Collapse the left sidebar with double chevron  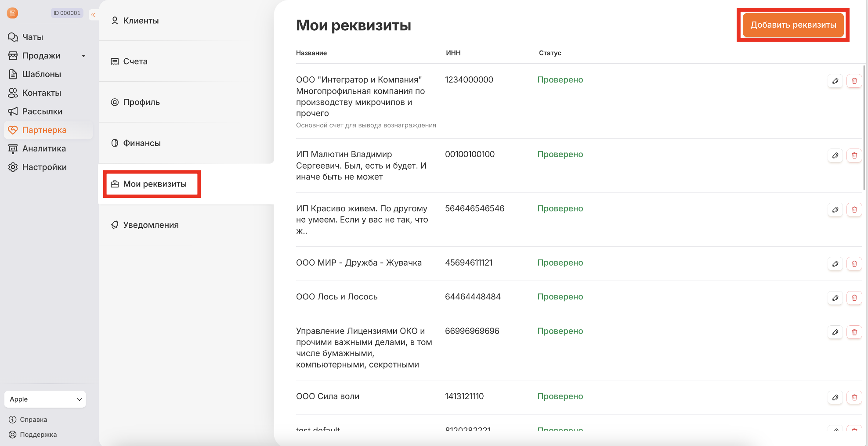(93, 15)
